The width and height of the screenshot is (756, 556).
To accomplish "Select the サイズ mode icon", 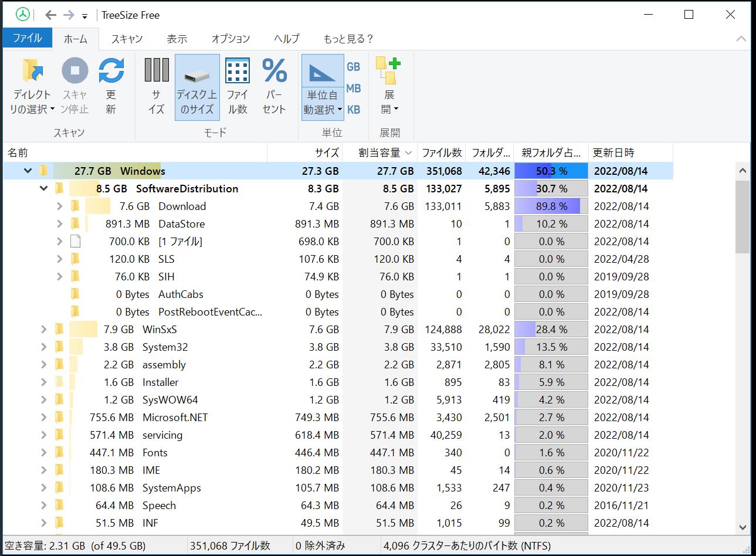I will pos(156,72).
